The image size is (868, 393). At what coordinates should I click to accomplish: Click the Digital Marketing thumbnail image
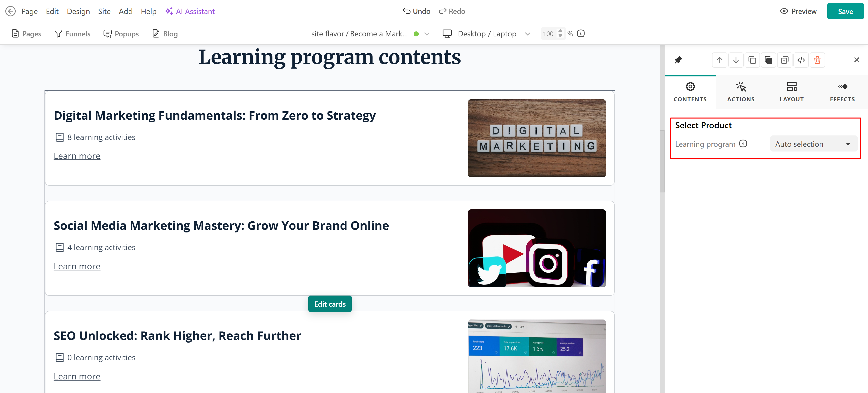click(536, 138)
